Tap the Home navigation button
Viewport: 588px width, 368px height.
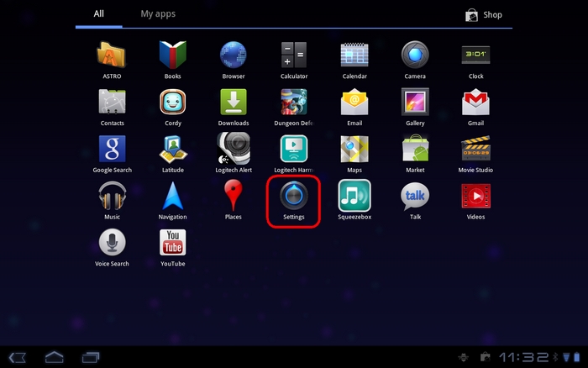coord(54,357)
